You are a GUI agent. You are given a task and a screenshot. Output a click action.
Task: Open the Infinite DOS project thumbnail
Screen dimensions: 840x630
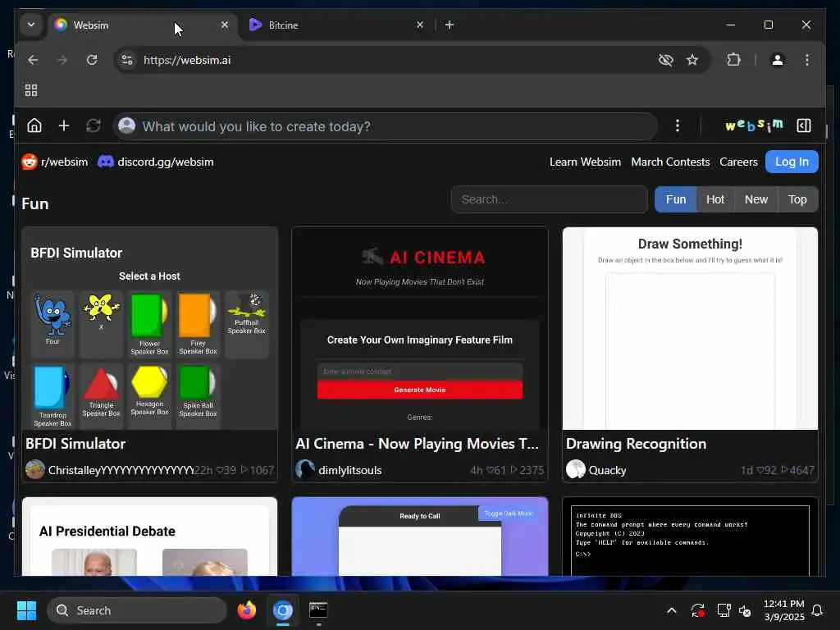click(690, 536)
